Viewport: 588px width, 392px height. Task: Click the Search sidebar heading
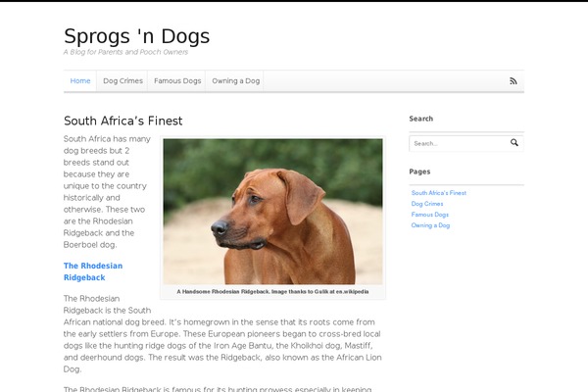click(421, 119)
